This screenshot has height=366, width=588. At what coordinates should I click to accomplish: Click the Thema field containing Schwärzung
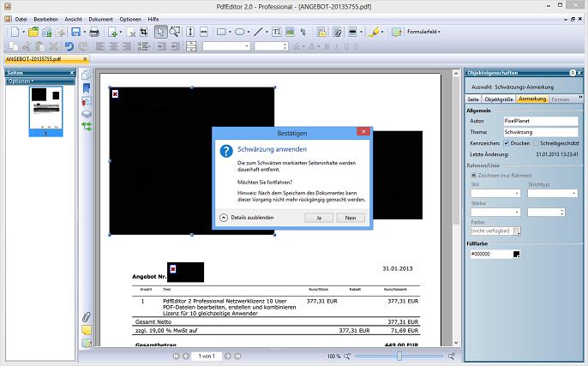point(540,132)
